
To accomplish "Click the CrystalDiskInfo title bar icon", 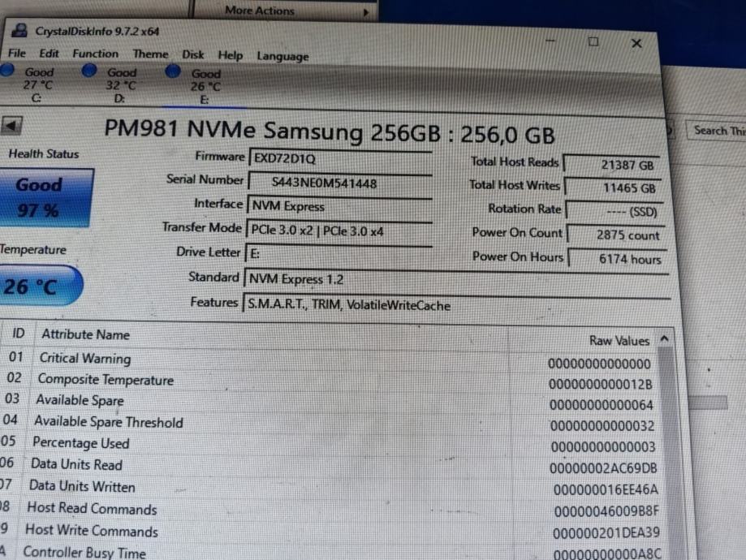I will [19, 31].
